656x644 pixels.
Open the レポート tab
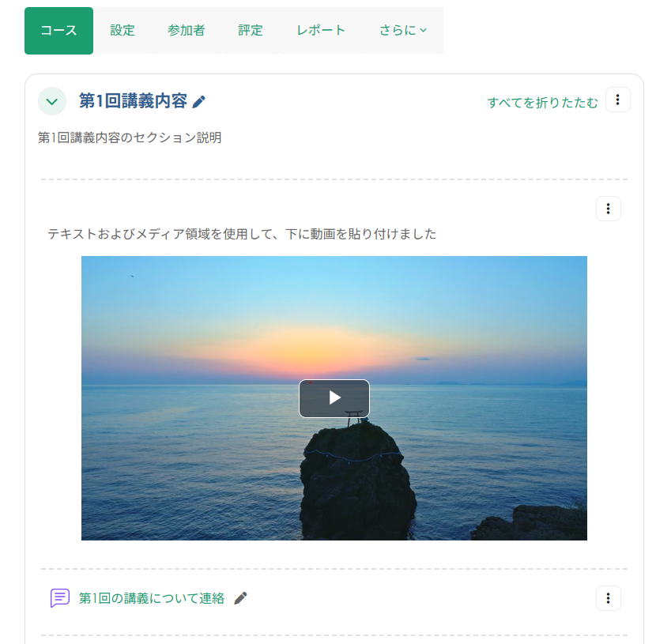[321, 31]
